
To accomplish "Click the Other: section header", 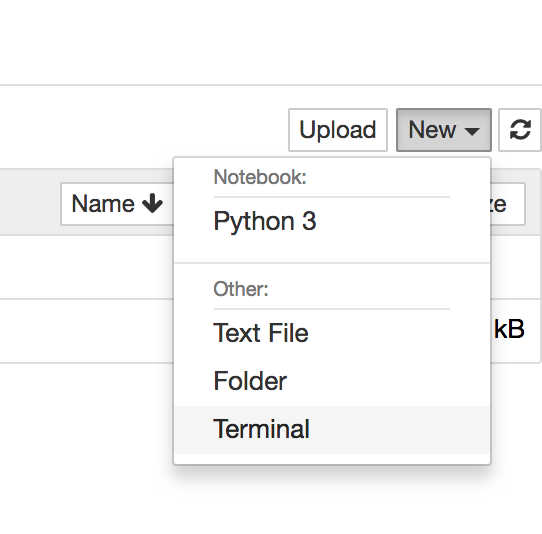I will click(241, 289).
